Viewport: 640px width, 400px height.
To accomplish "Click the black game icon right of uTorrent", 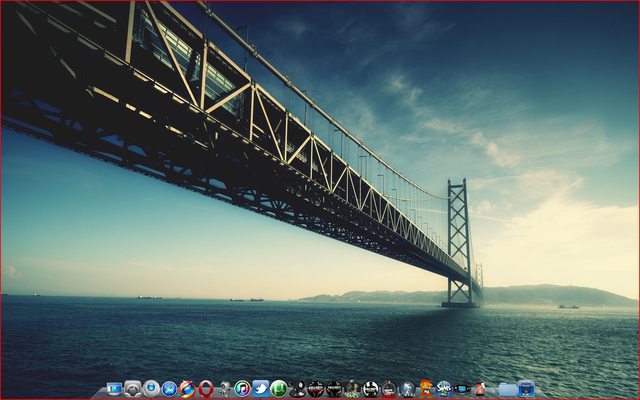I will click(x=297, y=389).
